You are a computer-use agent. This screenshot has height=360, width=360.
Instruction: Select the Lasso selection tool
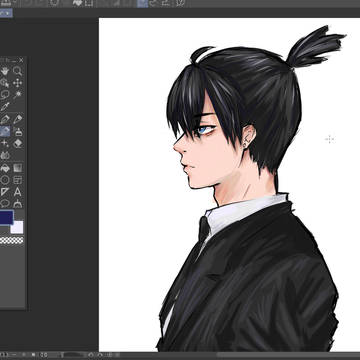click(4, 95)
